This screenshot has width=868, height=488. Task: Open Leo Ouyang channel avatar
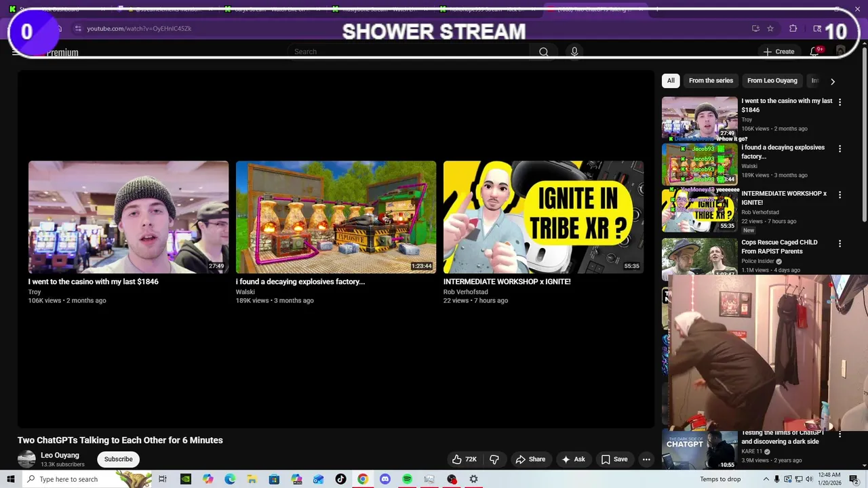pos(26,459)
